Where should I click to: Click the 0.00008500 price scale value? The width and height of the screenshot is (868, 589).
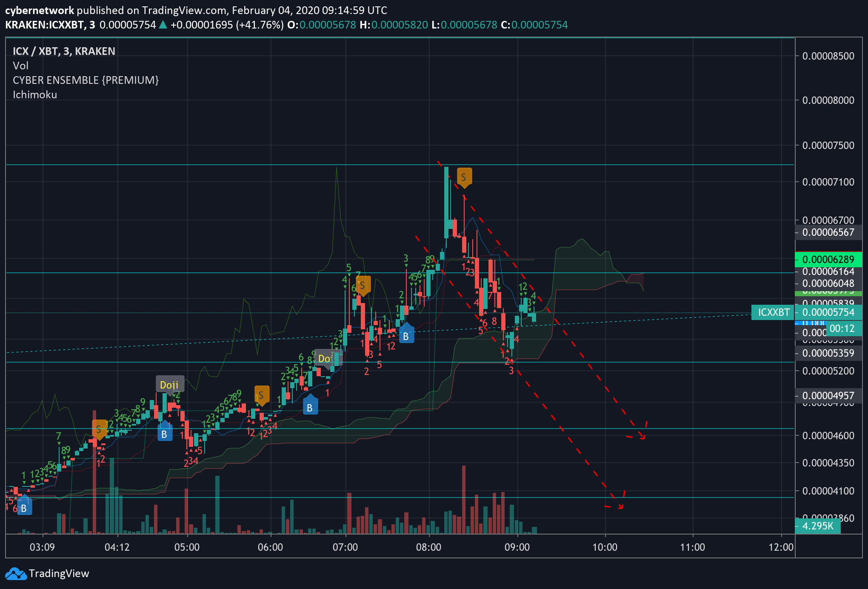[828, 56]
